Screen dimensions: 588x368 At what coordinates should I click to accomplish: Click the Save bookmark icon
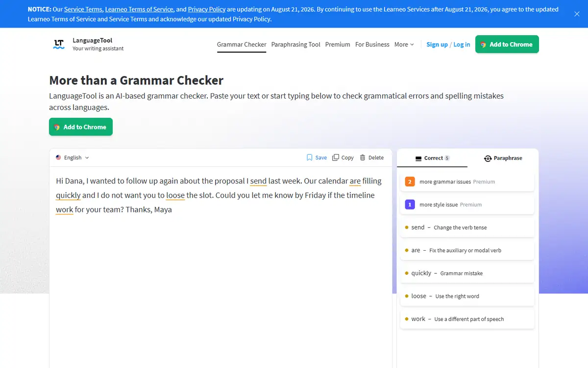(309, 158)
